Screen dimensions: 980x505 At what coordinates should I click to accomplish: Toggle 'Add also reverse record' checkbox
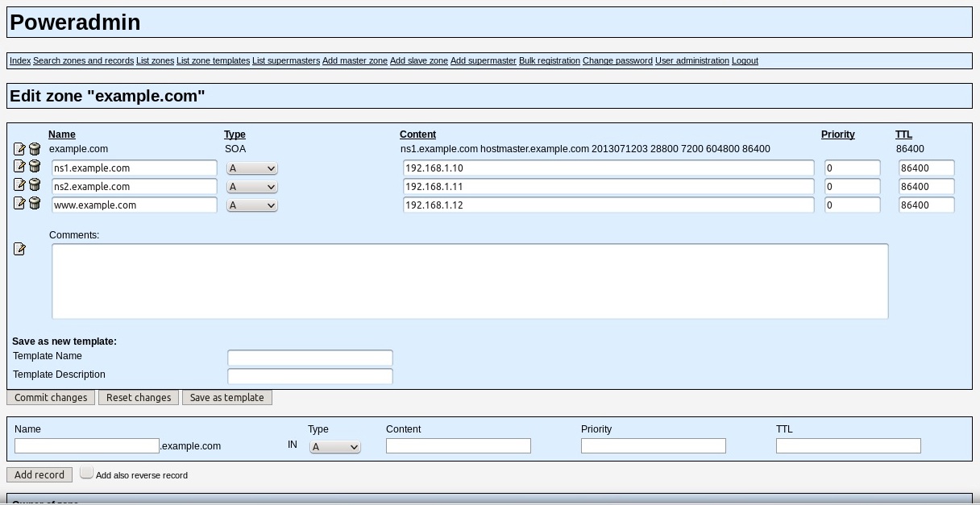[86, 473]
